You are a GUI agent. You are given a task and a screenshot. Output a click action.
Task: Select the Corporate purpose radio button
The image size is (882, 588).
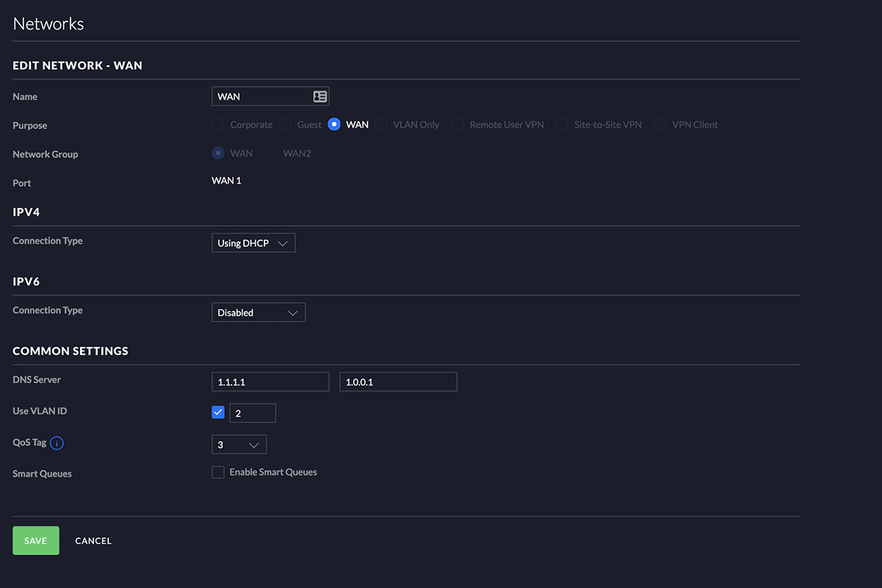pos(218,124)
